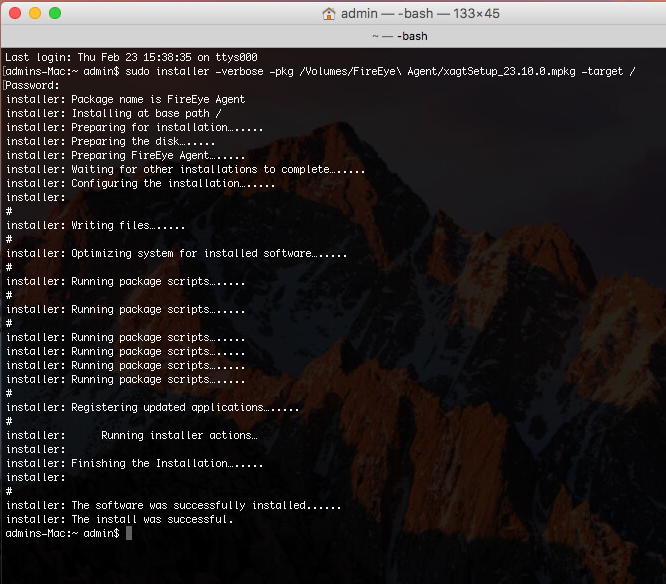Click the sudo installer command line
The image size is (666, 584).
tap(320, 72)
